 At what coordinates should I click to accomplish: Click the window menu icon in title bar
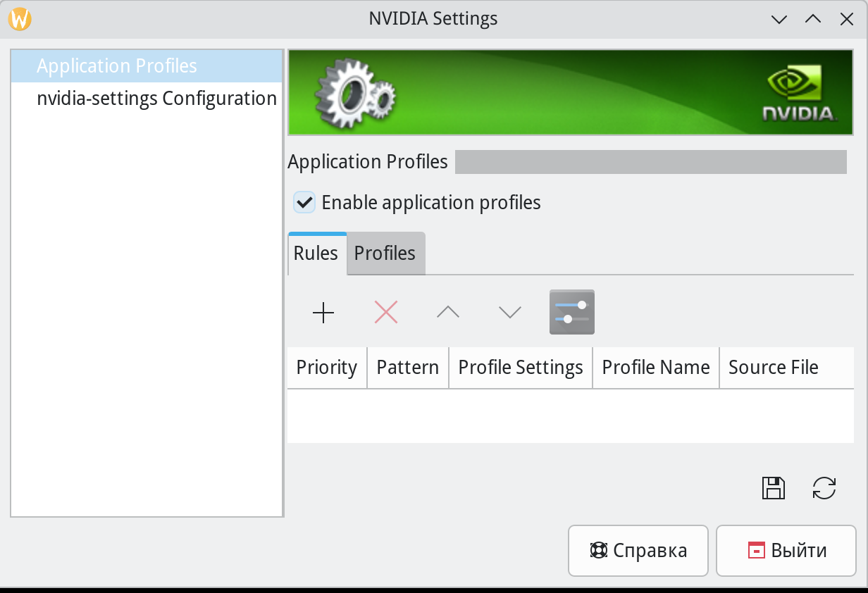20,19
